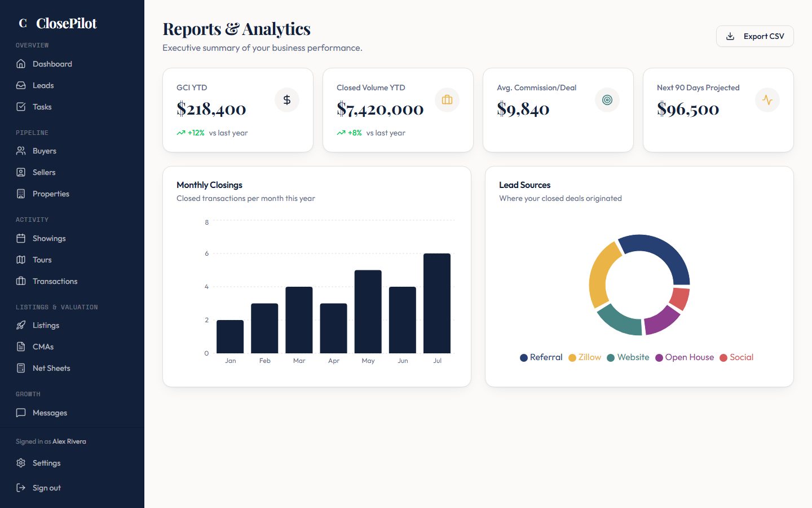The height and width of the screenshot is (508, 812).
Task: Click the Net Sheets calculator icon
Action: pos(21,368)
